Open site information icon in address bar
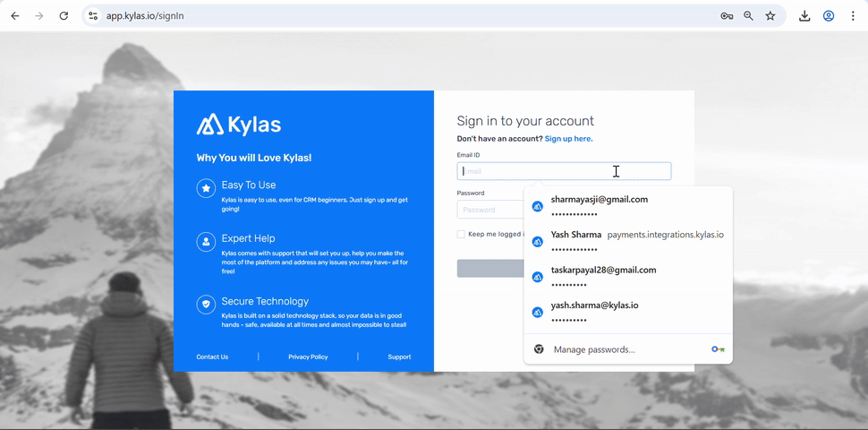The width and height of the screenshot is (868, 430). coord(93,16)
